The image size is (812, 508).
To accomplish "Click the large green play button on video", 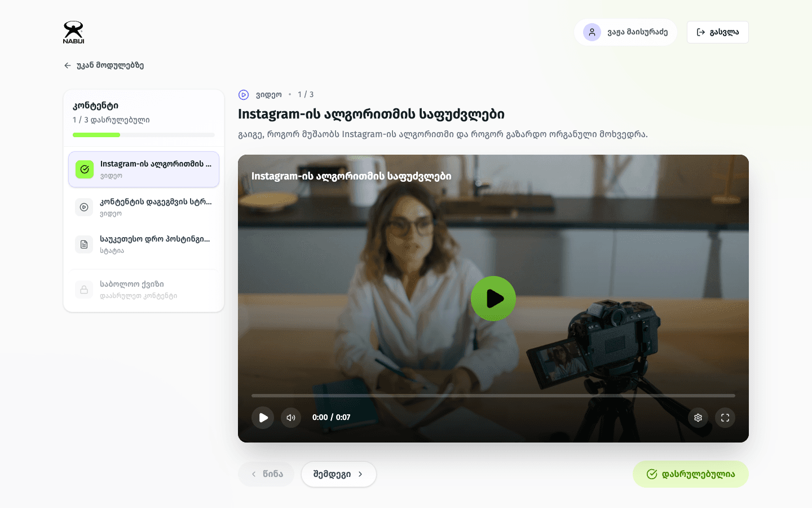I will pos(493,299).
